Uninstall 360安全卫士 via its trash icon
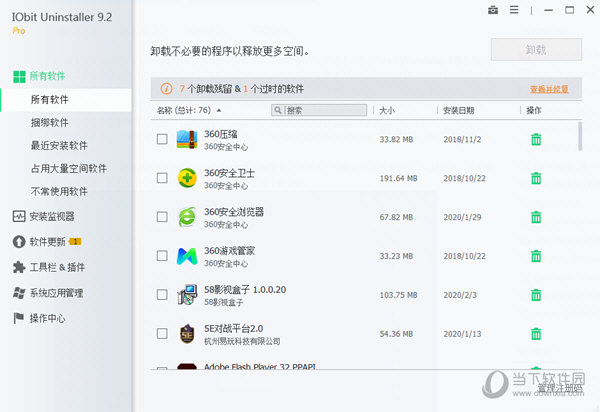This screenshot has width=600, height=412. coord(536,178)
